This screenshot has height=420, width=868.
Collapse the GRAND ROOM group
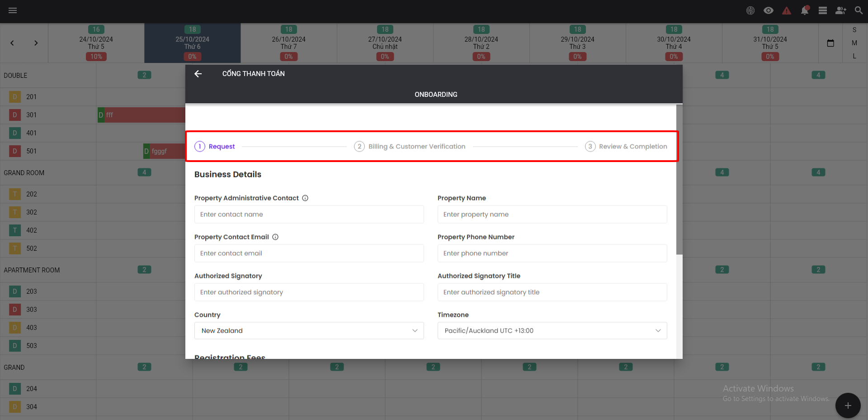tap(24, 173)
